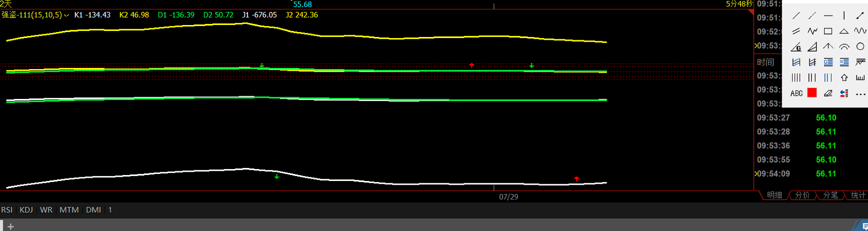
Task: Click the D1 -136.39 indicator value
Action: [176, 15]
